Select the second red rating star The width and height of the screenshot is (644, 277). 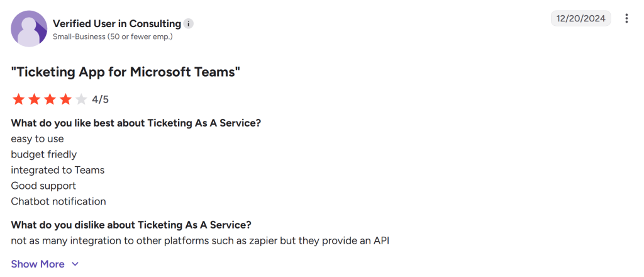[x=34, y=99]
